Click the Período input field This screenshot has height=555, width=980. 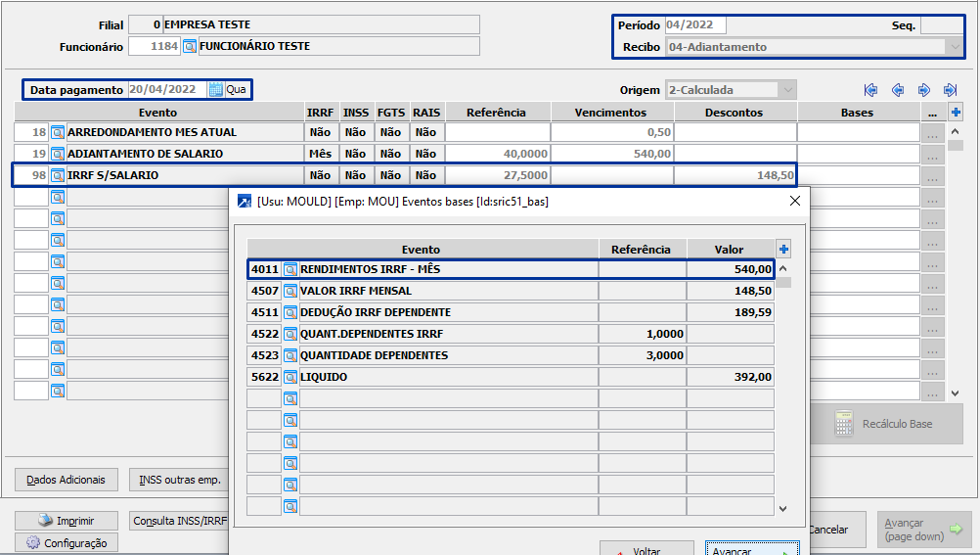[x=694, y=25]
